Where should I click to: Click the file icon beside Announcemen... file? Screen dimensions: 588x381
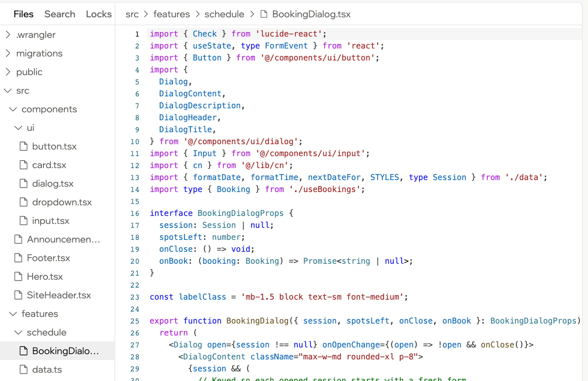(x=18, y=239)
